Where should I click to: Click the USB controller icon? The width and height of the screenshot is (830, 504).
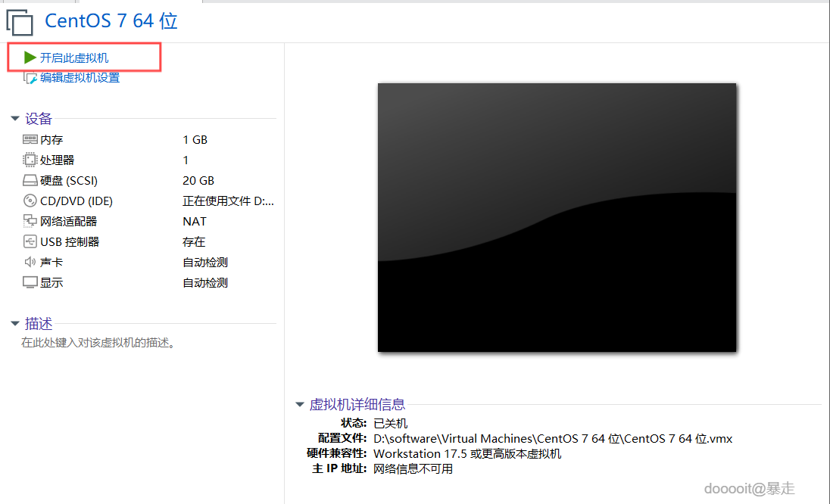(x=30, y=241)
